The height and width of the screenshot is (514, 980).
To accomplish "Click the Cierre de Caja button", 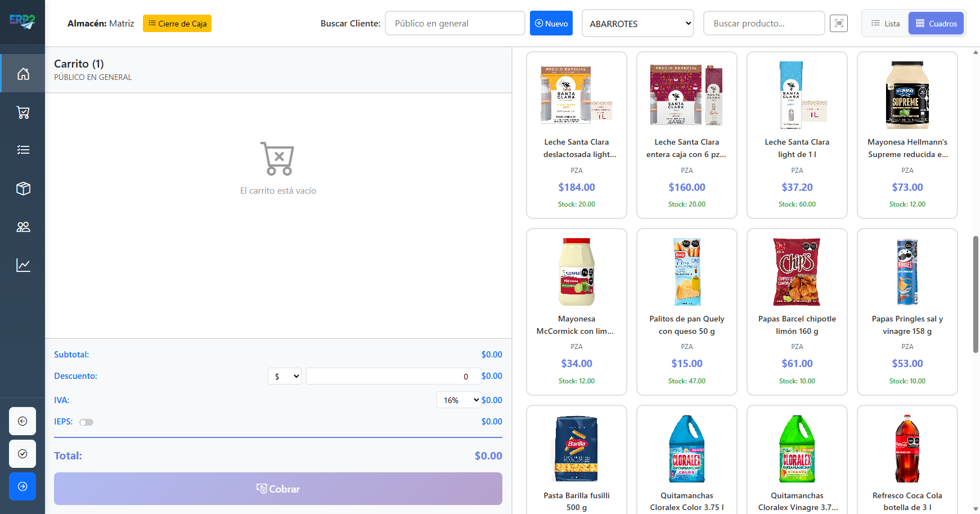I will pyautogui.click(x=177, y=24).
